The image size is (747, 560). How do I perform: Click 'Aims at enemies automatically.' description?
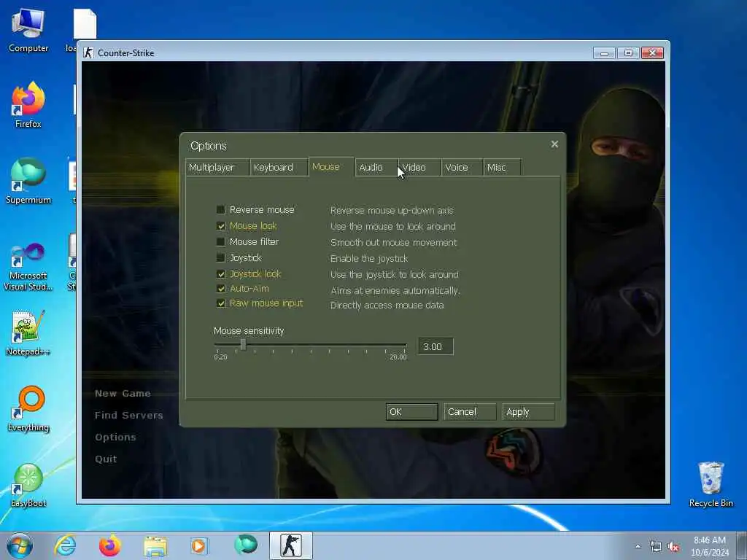click(395, 290)
